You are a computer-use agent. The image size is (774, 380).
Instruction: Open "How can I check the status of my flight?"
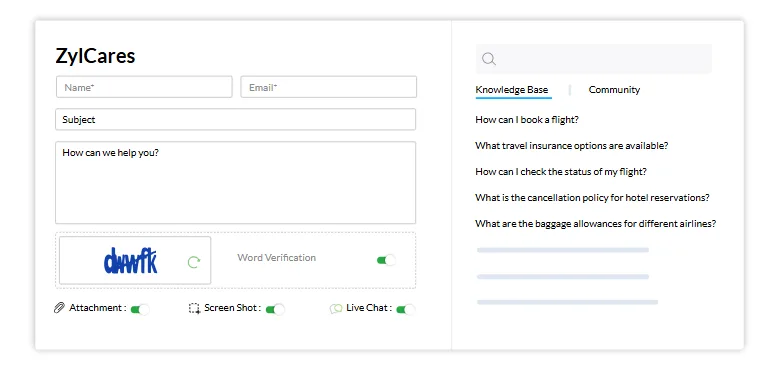tap(561, 172)
